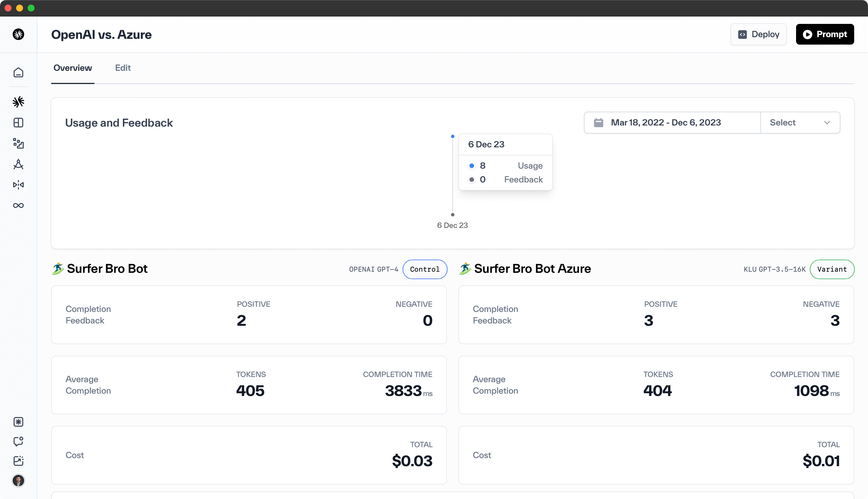Click the workflow blocks sidebar icon

point(18,143)
